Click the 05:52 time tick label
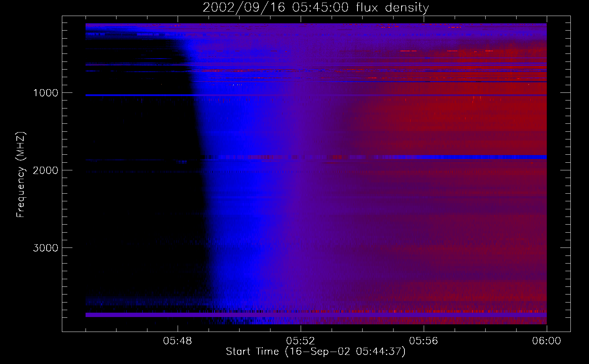This screenshot has height=364, width=589. 301,341
